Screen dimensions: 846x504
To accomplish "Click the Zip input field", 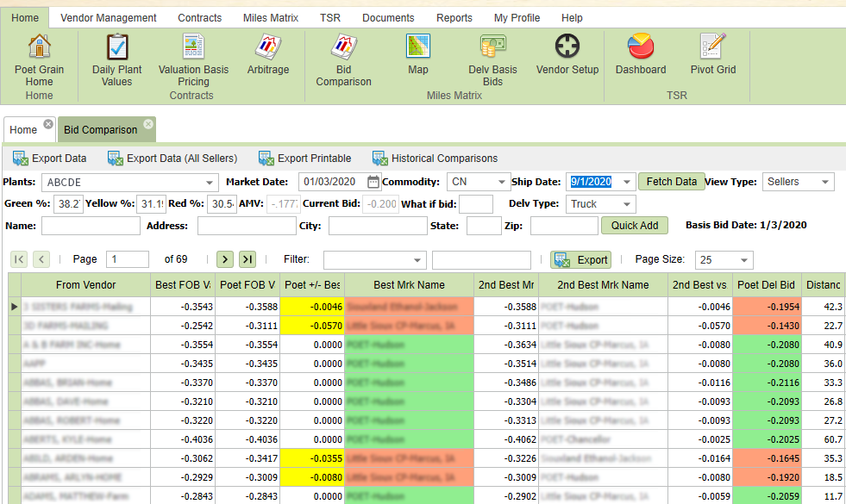I will click(x=564, y=226).
